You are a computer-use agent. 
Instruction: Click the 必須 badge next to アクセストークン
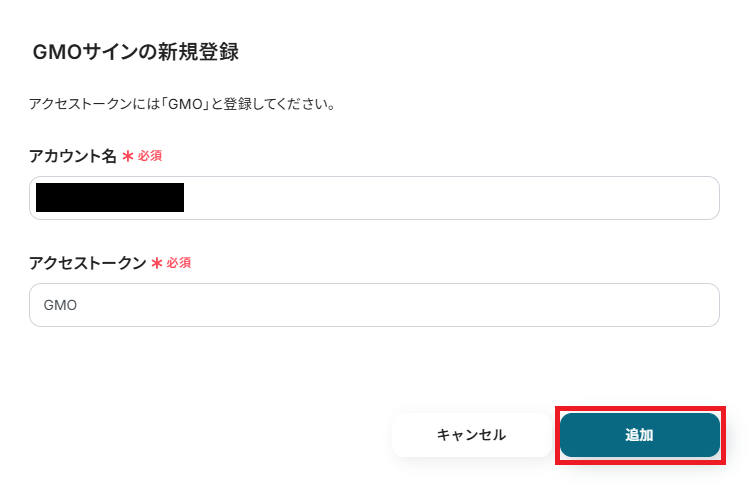coord(179,263)
